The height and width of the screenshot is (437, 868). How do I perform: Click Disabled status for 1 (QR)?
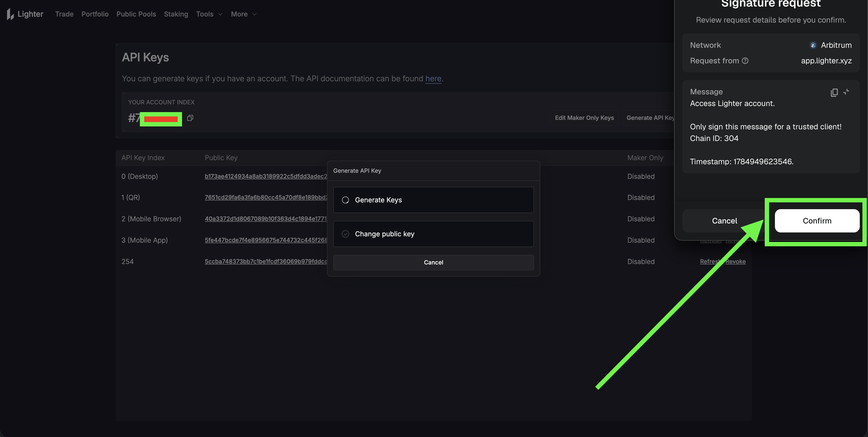point(641,198)
